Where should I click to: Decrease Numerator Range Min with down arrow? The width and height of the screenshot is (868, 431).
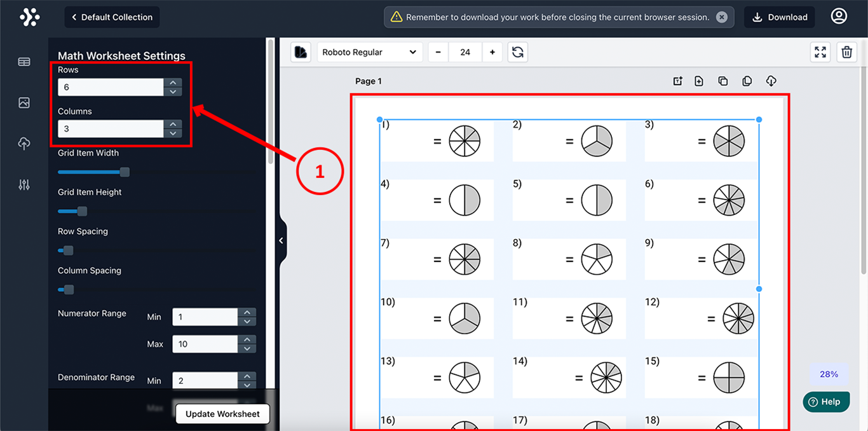[x=247, y=321]
